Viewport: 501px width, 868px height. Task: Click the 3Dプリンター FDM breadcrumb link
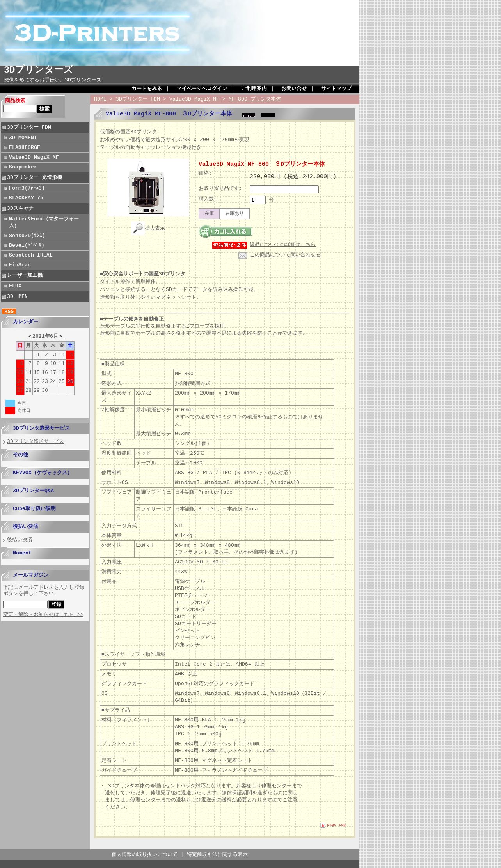click(138, 99)
